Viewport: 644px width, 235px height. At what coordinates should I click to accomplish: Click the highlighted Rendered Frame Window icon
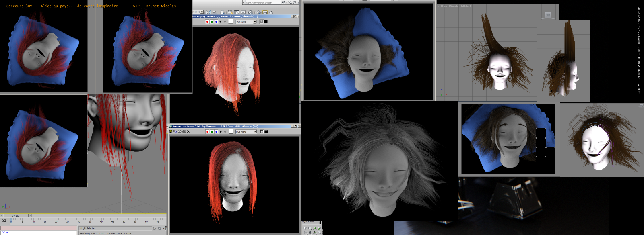(265, 12)
